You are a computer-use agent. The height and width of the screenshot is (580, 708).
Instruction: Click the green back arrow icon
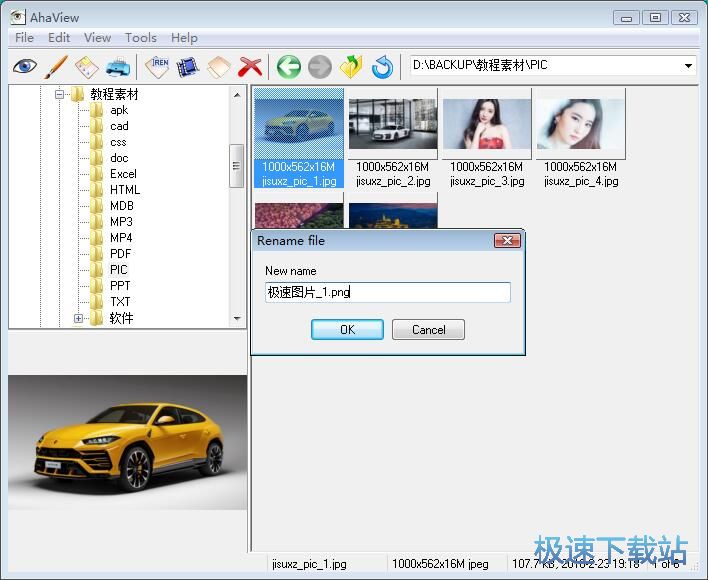coord(289,67)
